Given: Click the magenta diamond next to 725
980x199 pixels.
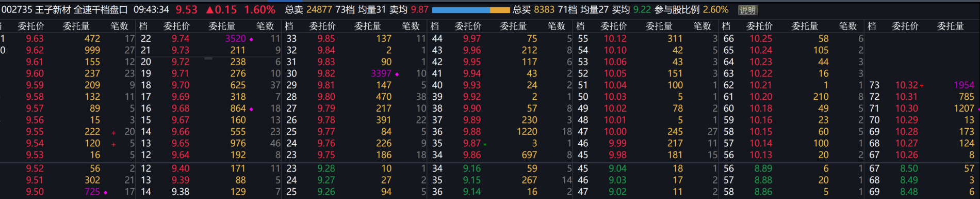Looking at the screenshot, I should [105, 192].
